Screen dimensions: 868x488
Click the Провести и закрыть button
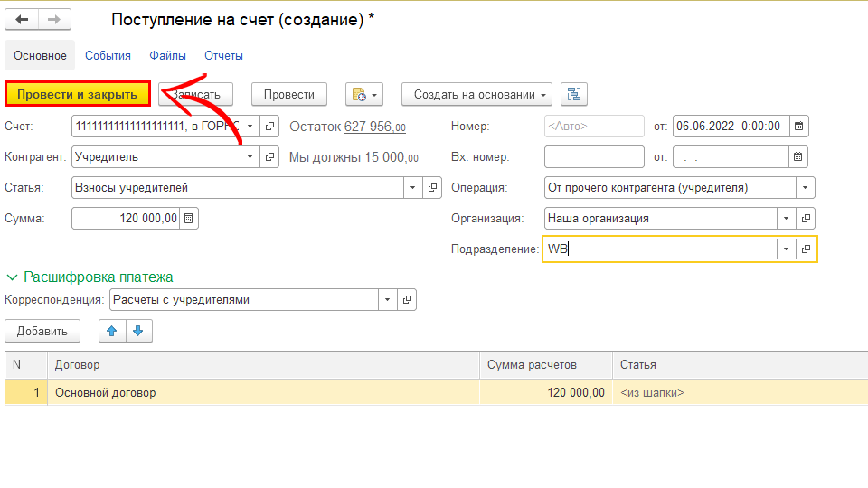point(77,95)
